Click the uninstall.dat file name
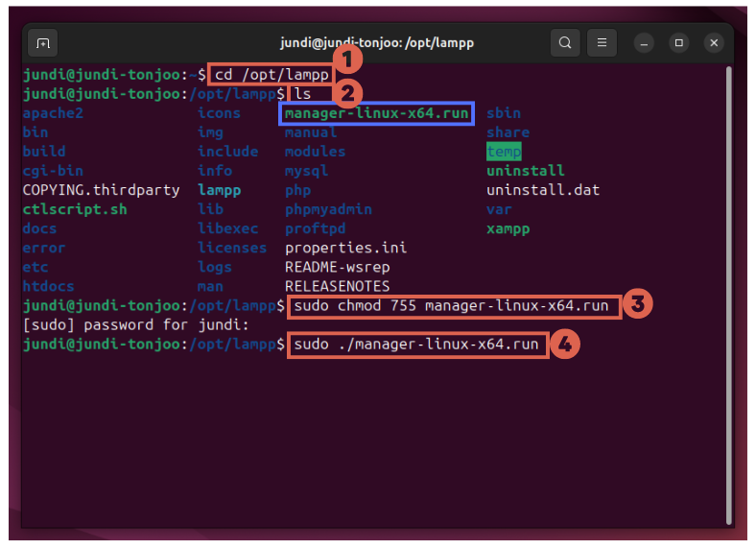756x548 pixels. click(x=543, y=190)
